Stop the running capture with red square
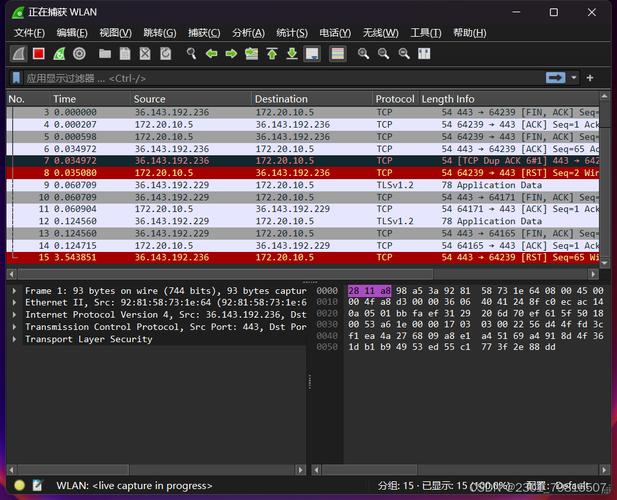 point(39,54)
